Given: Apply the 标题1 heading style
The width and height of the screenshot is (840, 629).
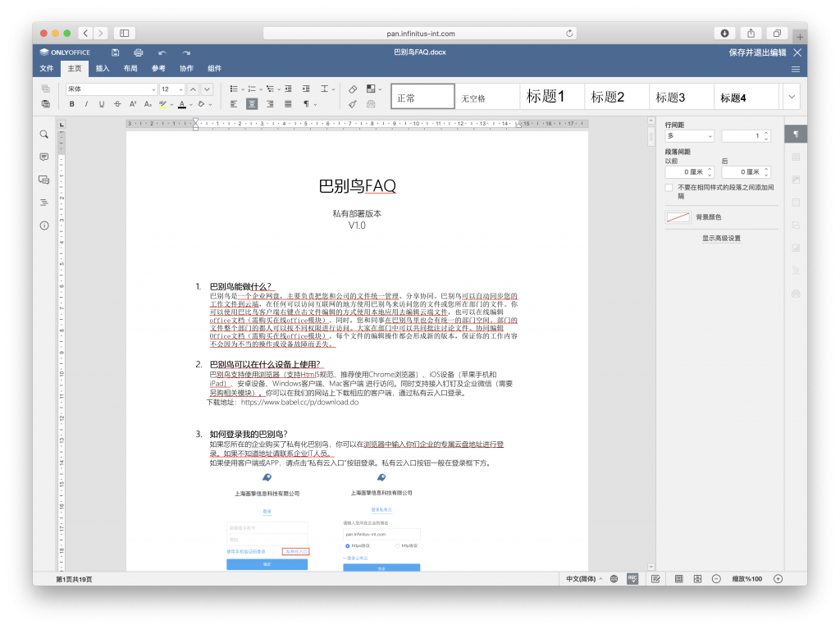Looking at the screenshot, I should (552, 97).
